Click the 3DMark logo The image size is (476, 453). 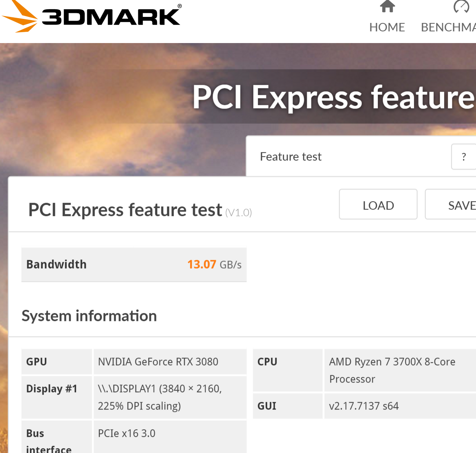point(91,16)
